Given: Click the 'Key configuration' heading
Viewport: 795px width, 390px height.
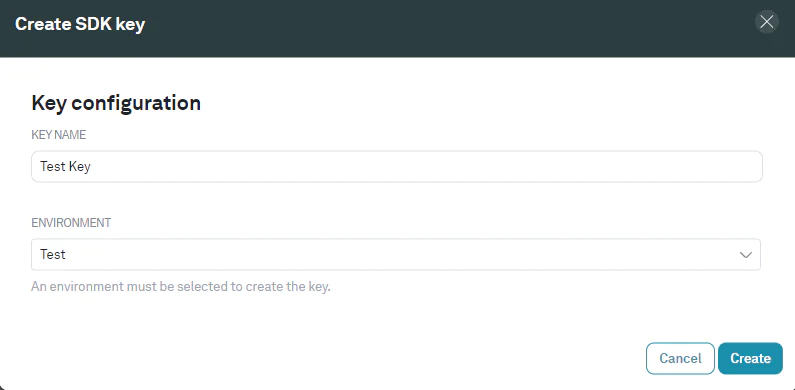Looking at the screenshot, I should click(116, 103).
